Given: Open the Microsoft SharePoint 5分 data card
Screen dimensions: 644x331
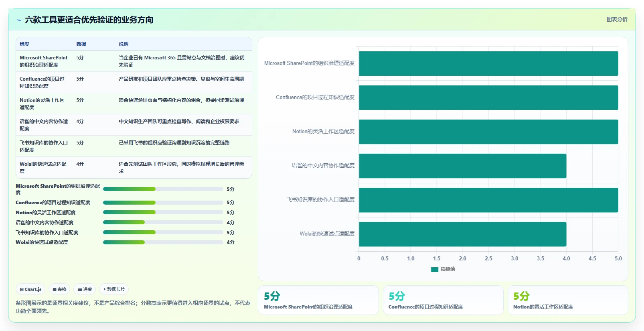Looking at the screenshot, I should [318, 300].
